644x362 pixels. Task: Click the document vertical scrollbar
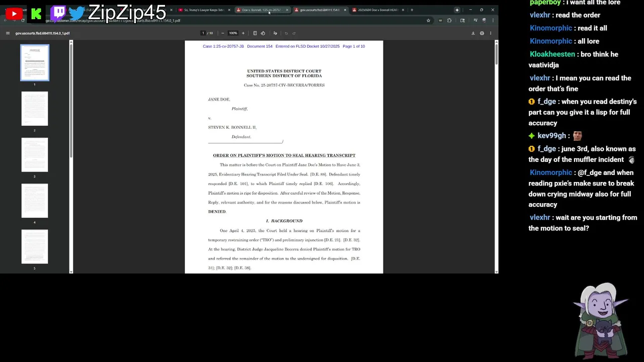496,54
